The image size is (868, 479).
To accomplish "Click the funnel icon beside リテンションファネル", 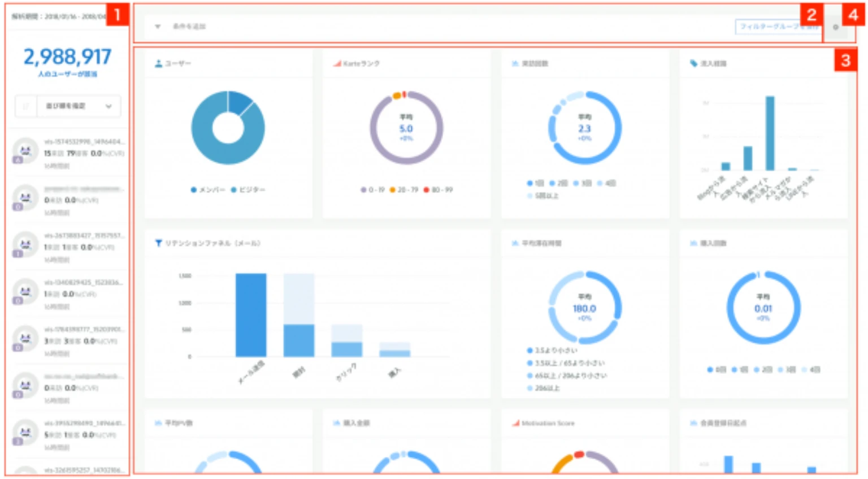I will coord(159,243).
